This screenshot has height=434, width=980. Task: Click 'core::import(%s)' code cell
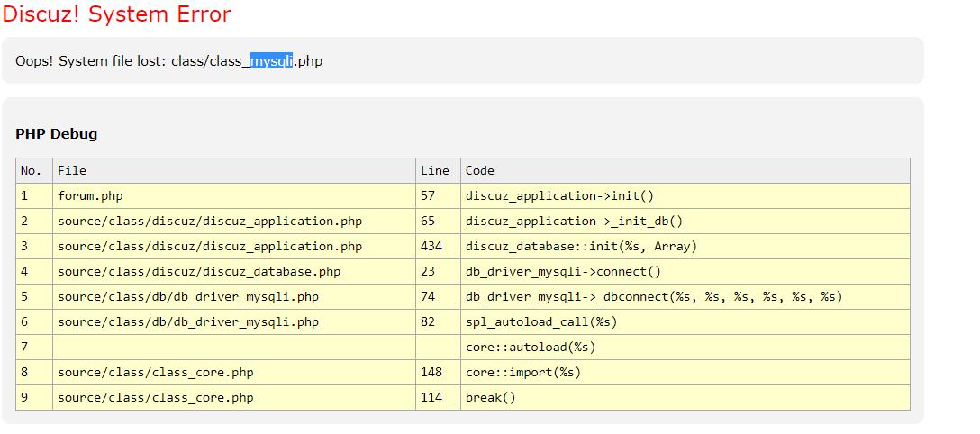(x=685, y=372)
